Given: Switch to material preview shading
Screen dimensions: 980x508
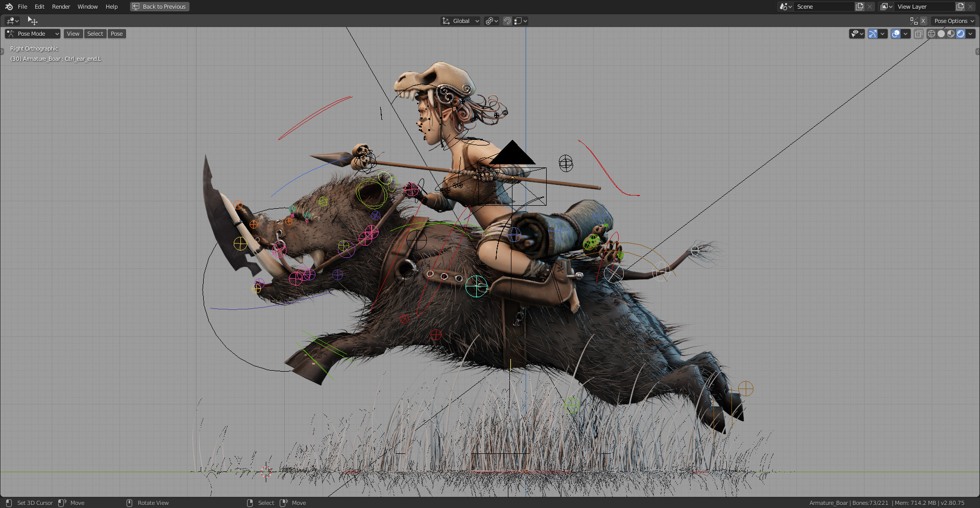Looking at the screenshot, I should coord(951,34).
